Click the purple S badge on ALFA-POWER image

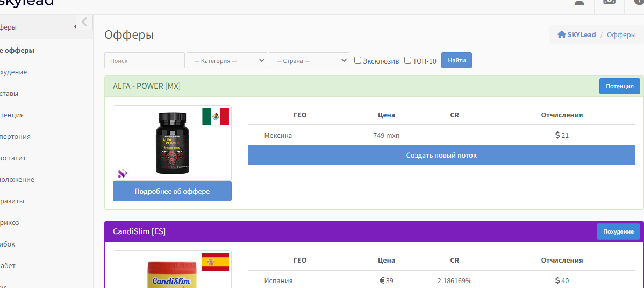point(123,174)
